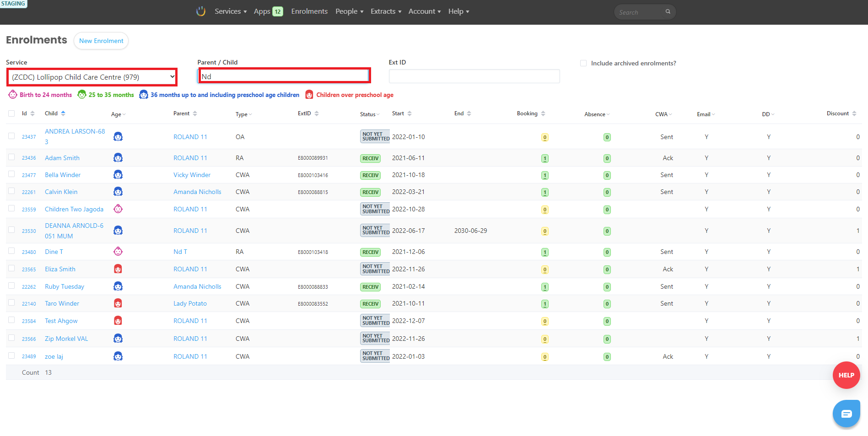868x436 pixels.
Task: Click red age icon beside Taro Winder
Action: coord(118,303)
